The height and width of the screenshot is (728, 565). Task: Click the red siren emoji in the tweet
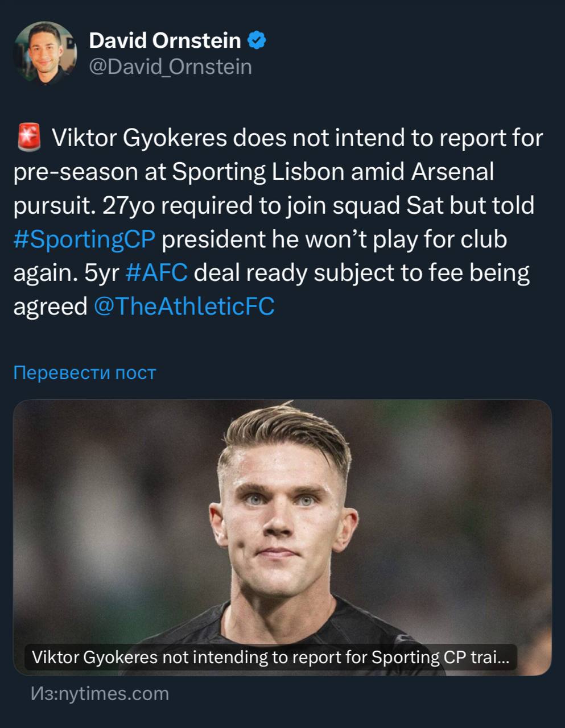(x=29, y=138)
